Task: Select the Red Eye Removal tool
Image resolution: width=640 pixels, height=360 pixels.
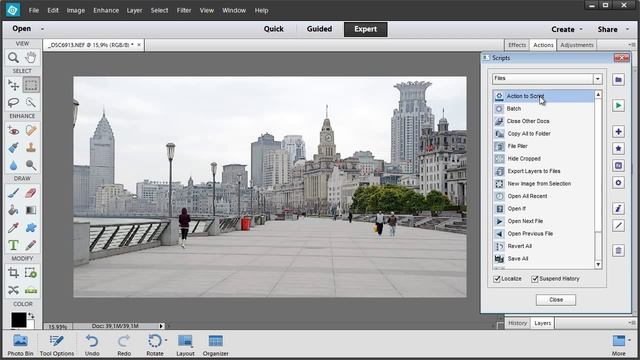Action: pos(13,131)
